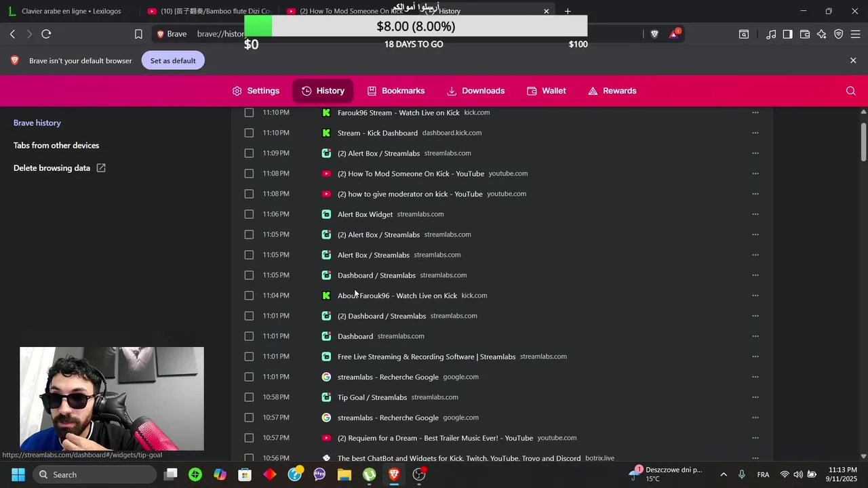Check the Dashboard / Streamlabs 11:05 PM entry
868x488 pixels.
click(249, 275)
